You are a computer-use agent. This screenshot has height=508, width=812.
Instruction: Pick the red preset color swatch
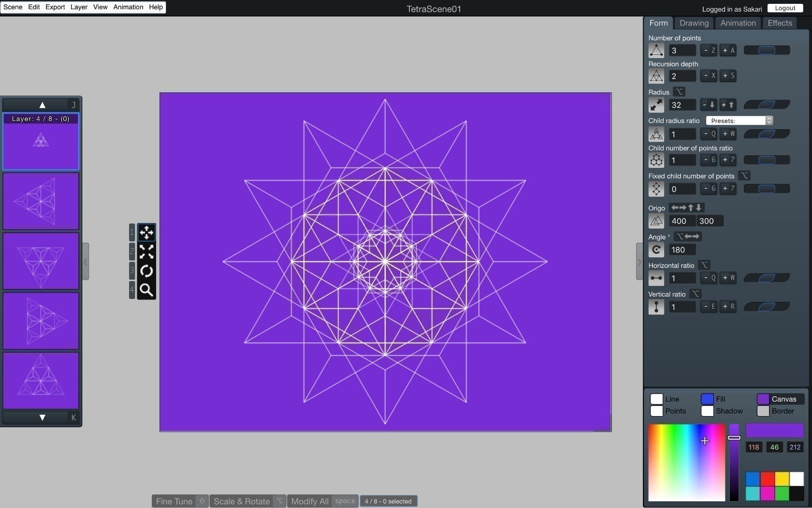[767, 479]
